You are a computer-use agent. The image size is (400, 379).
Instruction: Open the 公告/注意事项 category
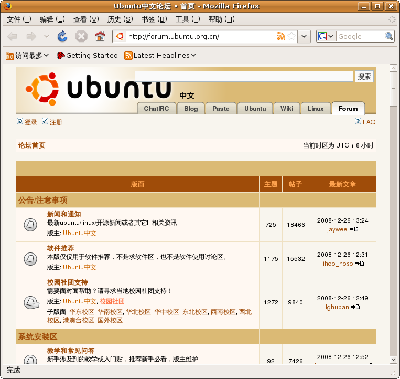click(42, 200)
